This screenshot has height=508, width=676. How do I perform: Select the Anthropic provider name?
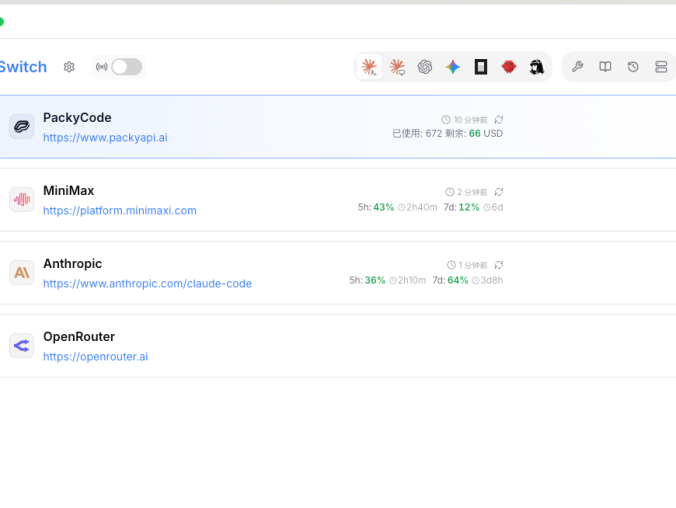(72, 263)
